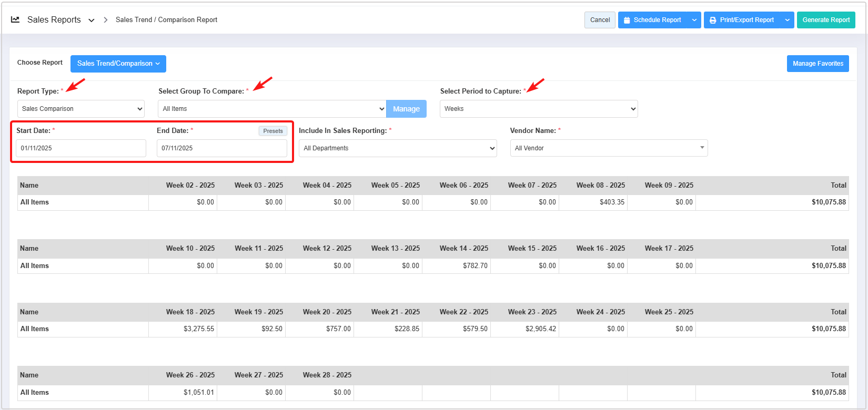Open the Print/Export Report dropdown arrow
The width and height of the screenshot is (868, 410).
[788, 20]
